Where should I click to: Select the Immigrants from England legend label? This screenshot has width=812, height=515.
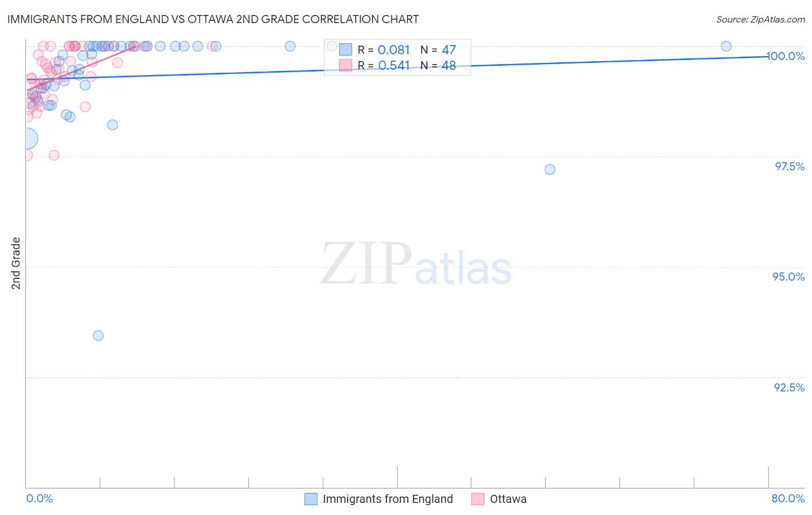tap(388, 499)
